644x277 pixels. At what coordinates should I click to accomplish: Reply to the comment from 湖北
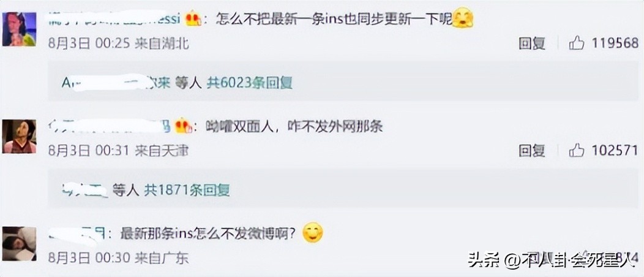pos(532,43)
